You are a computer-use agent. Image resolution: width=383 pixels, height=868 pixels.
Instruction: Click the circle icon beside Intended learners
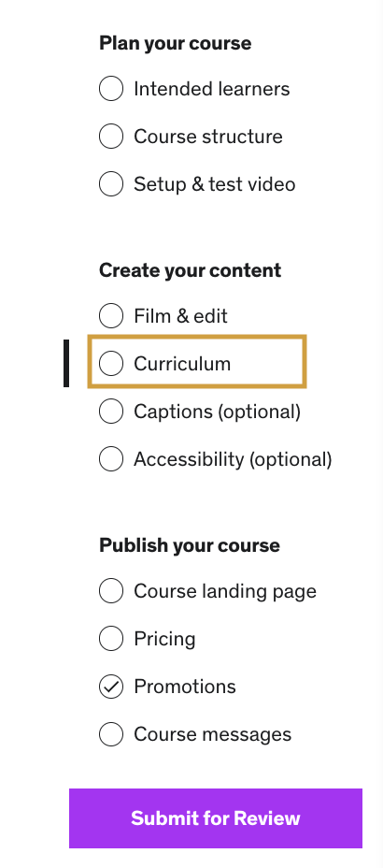(x=111, y=89)
